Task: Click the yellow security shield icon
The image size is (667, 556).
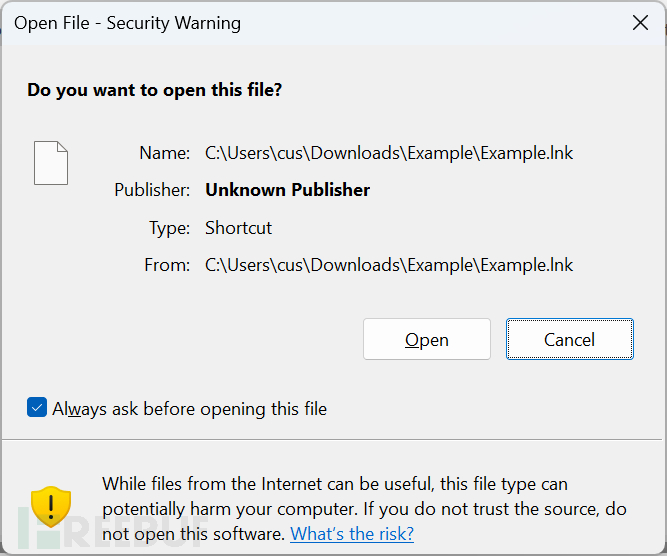Action: click(50, 506)
